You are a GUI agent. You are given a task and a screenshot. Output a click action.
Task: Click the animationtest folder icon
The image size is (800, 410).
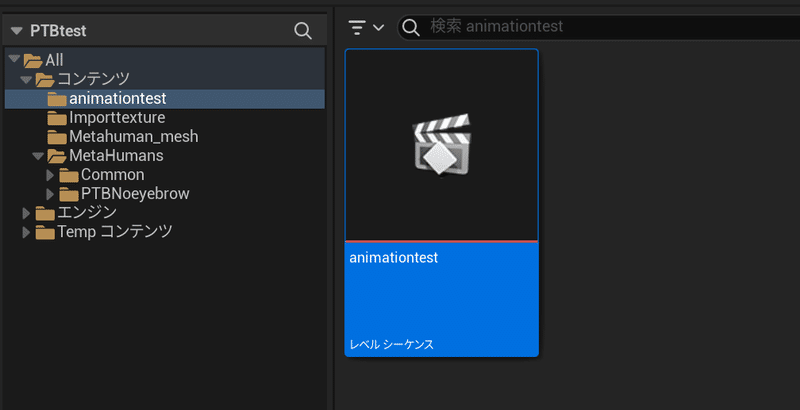56,99
